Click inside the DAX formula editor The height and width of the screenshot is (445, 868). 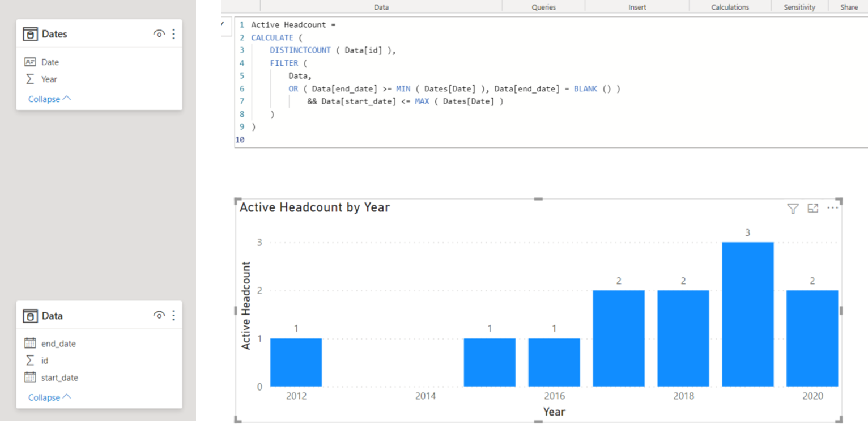tap(551, 82)
